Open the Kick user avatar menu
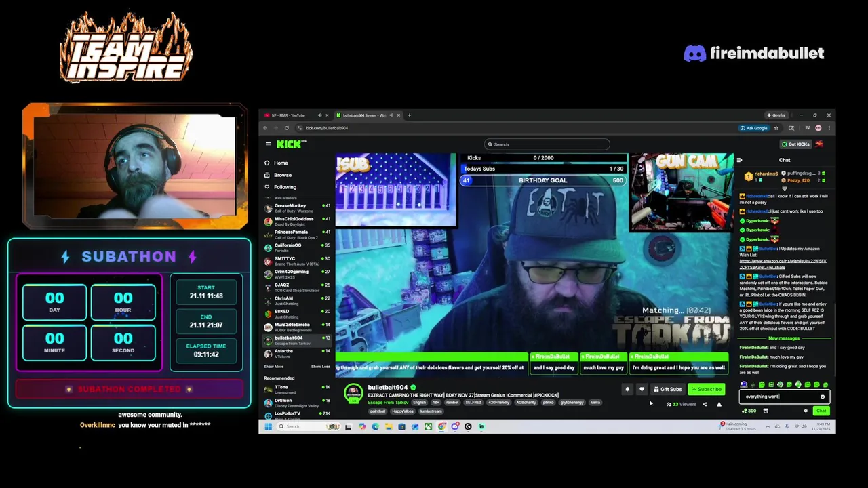 [x=819, y=144]
